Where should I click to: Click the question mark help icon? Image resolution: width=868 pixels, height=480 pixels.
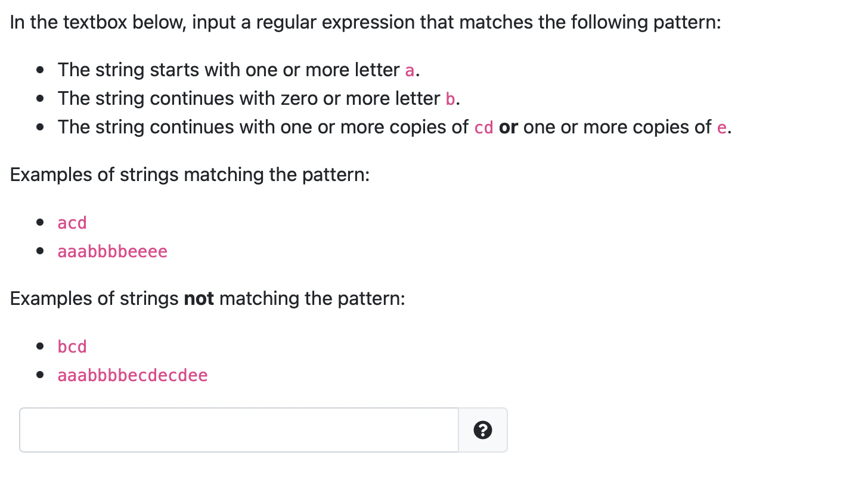(x=483, y=430)
